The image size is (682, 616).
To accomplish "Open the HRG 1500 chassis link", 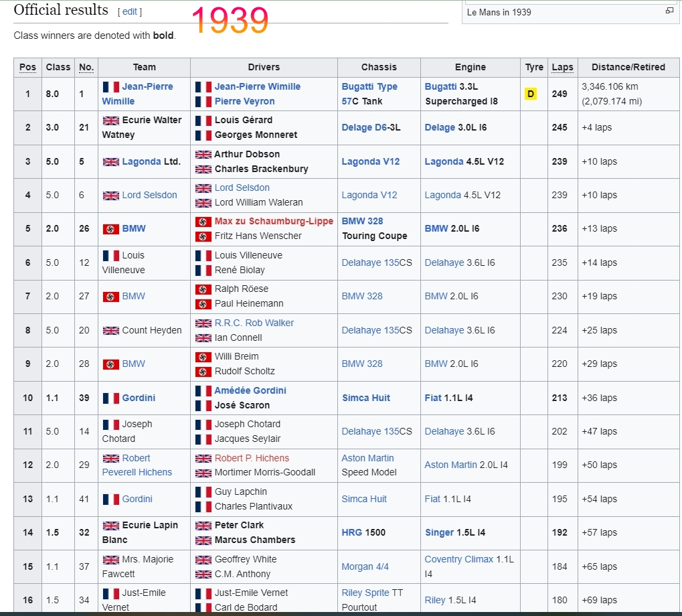I will [x=352, y=532].
